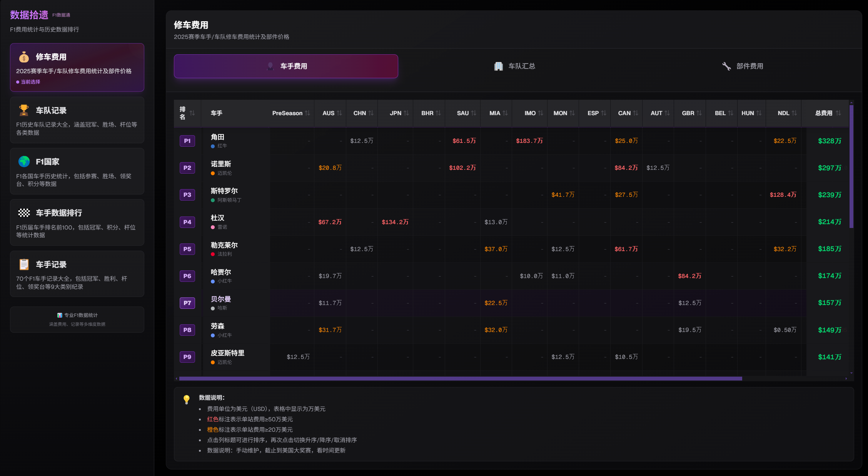Click the clipboard icon on 车手记录 card
Viewport: 868px width, 476px height.
pos(24,264)
